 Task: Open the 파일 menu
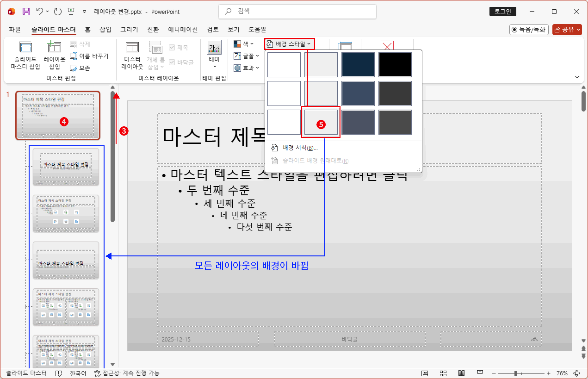coord(15,29)
